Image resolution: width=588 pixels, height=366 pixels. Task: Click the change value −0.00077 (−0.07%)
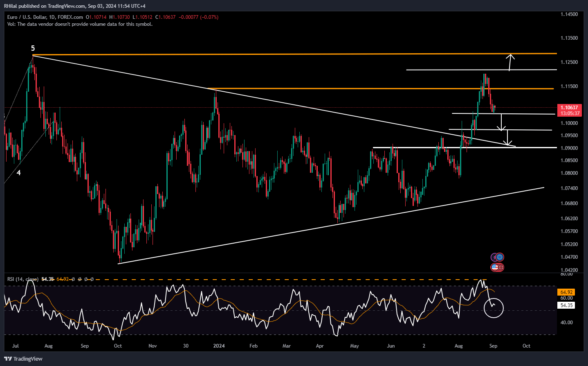point(198,17)
